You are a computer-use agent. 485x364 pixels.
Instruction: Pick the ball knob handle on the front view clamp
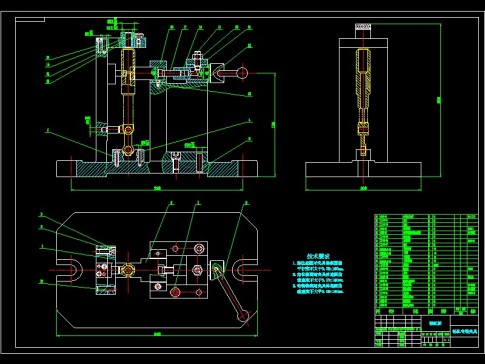click(x=242, y=73)
